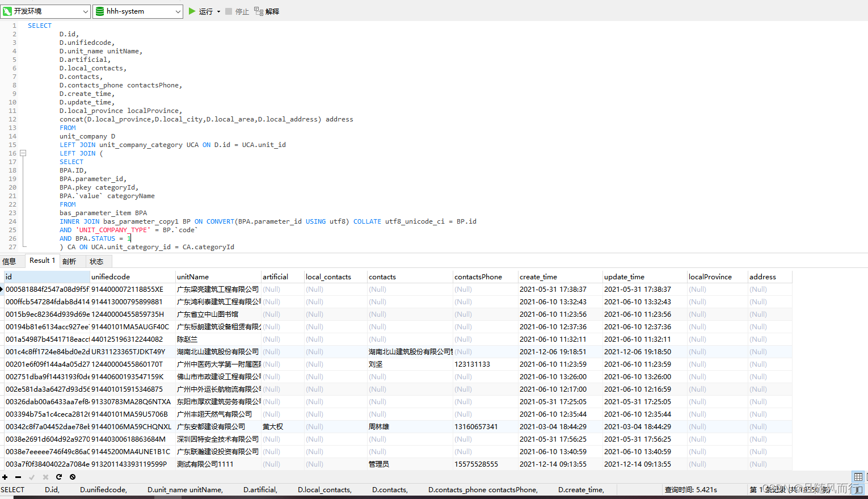Click the contacts column header
This screenshot has width=868, height=499.
(x=410, y=277)
